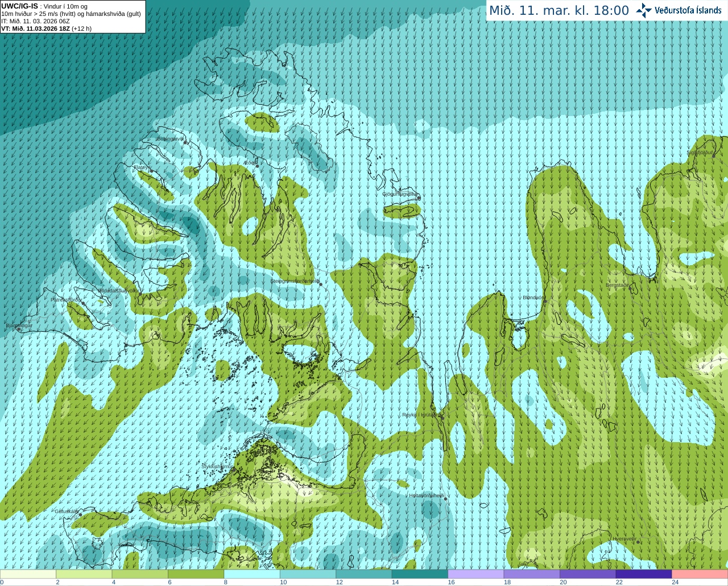728x586 pixels.
Task: Click the 4–6 m/s green legend swatch
Action: [x=140, y=574]
